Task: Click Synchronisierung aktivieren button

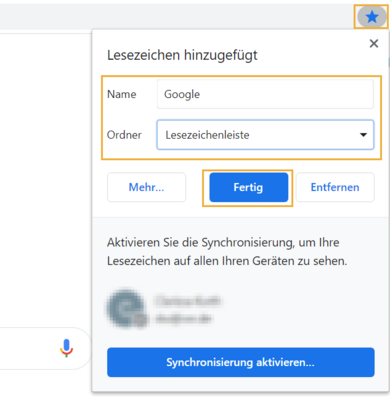Action: (241, 362)
